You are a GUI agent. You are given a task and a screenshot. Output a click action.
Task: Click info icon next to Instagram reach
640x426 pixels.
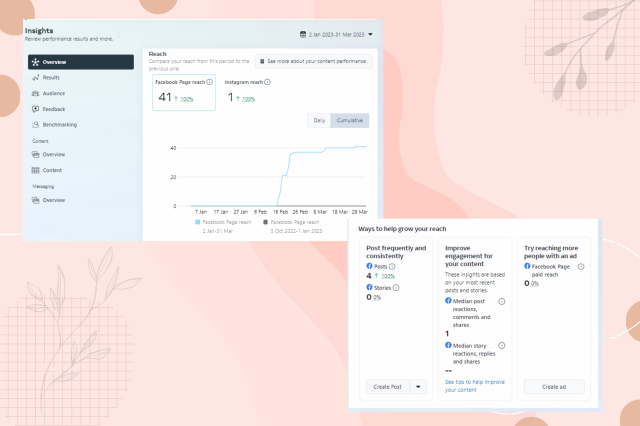(267, 82)
